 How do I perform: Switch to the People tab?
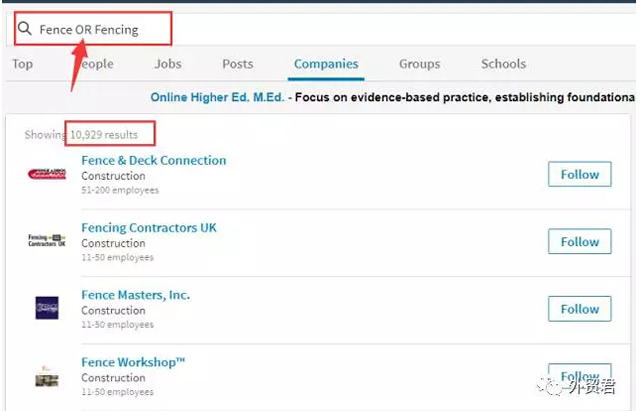[97, 64]
